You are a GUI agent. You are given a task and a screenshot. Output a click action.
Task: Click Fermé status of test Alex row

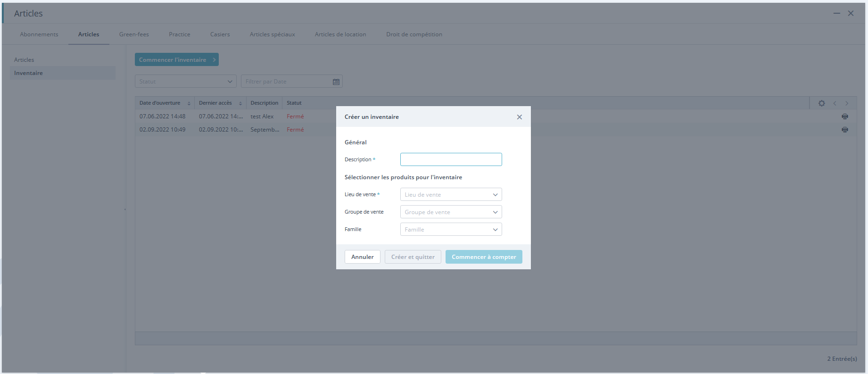pos(295,116)
